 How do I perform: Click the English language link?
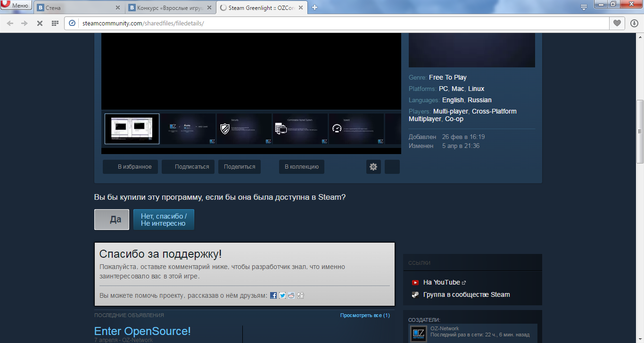453,100
